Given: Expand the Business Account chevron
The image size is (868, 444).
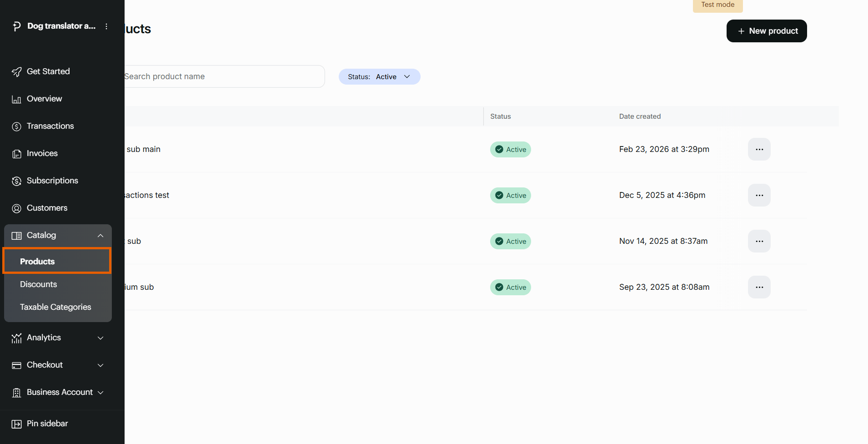Looking at the screenshot, I should [x=100, y=393].
